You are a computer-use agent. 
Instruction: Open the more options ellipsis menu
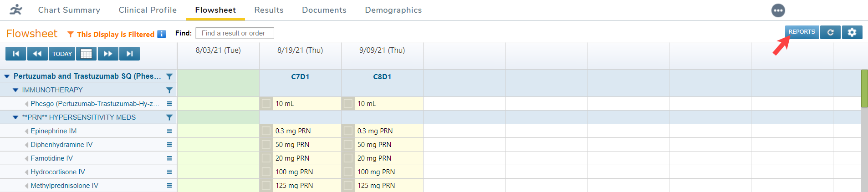pyautogui.click(x=778, y=10)
